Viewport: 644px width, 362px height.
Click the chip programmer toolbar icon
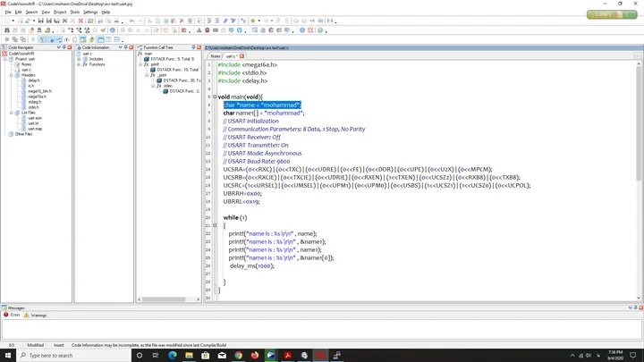[x=216, y=30]
